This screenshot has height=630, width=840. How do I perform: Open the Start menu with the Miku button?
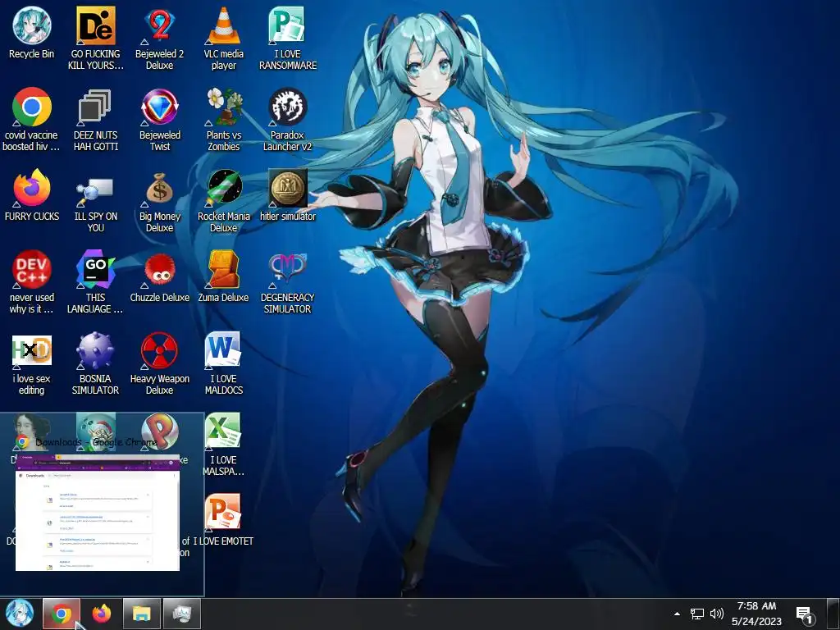[20, 614]
